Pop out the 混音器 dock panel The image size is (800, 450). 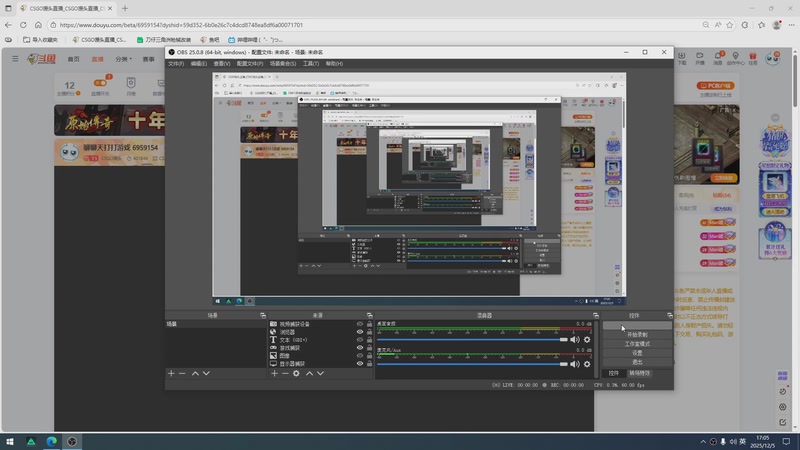(x=595, y=315)
